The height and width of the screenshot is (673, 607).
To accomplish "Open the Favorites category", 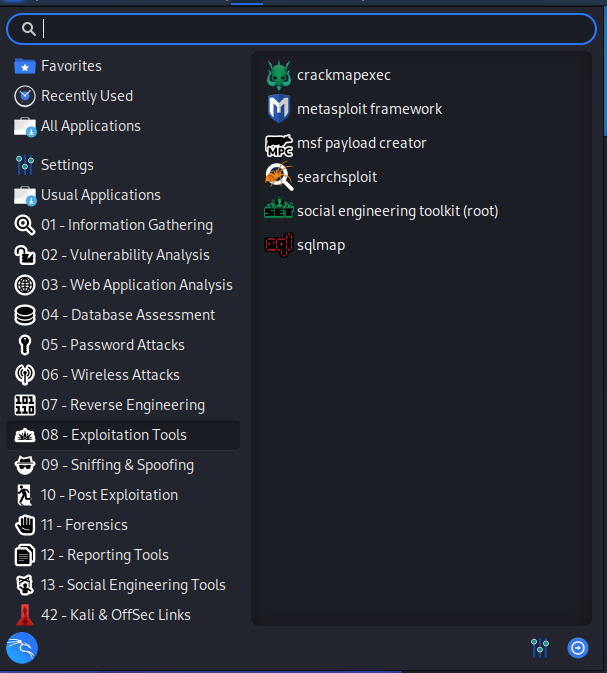I will tap(123, 66).
